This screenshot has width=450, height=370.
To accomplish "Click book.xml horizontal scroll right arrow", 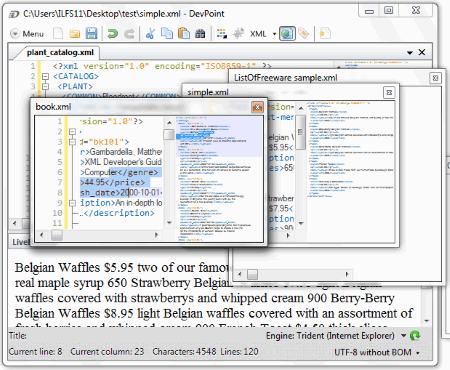I will 156,235.
